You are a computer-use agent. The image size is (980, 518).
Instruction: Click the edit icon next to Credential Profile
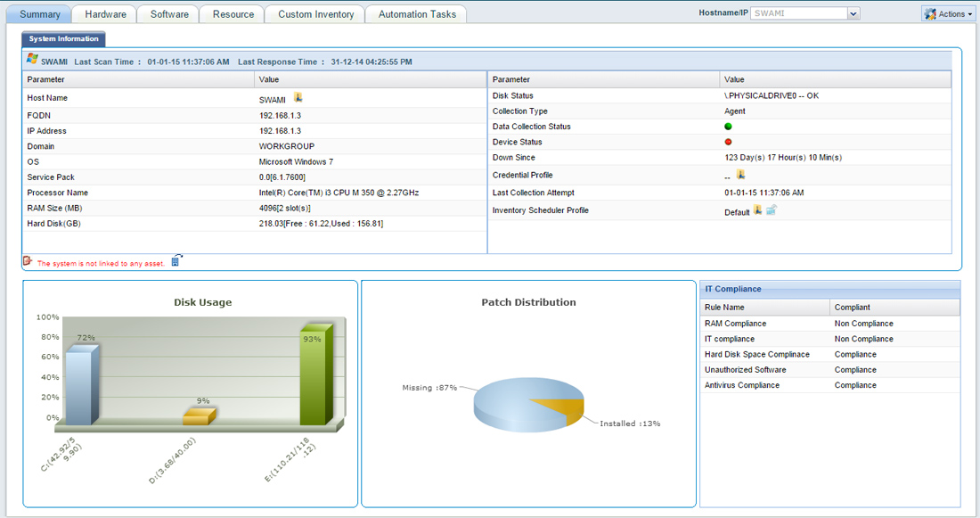coord(740,175)
